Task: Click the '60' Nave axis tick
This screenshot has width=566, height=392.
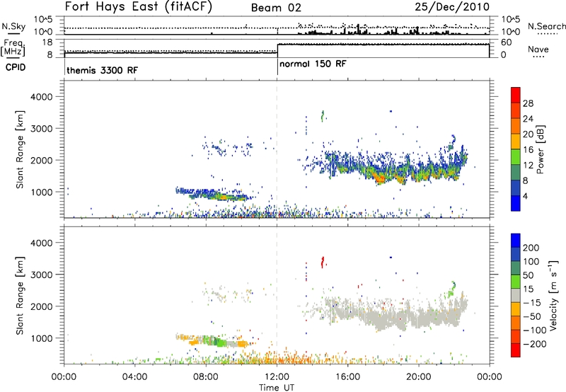Action: tap(507, 42)
